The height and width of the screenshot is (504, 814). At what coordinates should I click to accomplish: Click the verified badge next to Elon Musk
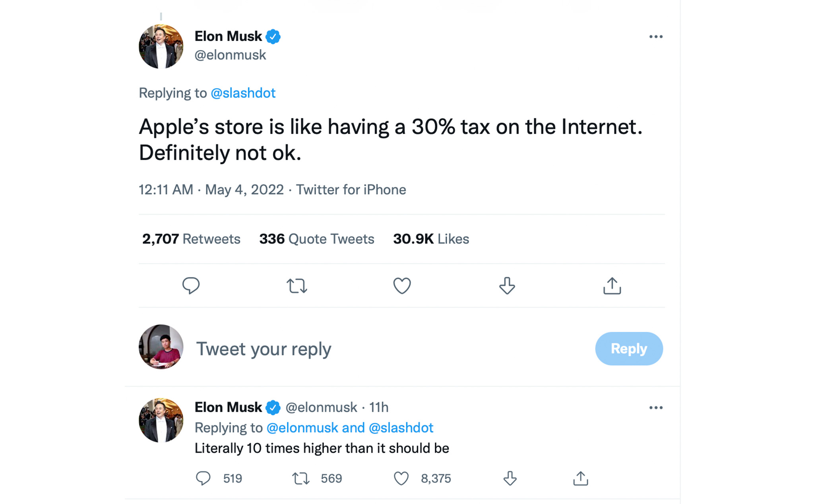(x=274, y=36)
